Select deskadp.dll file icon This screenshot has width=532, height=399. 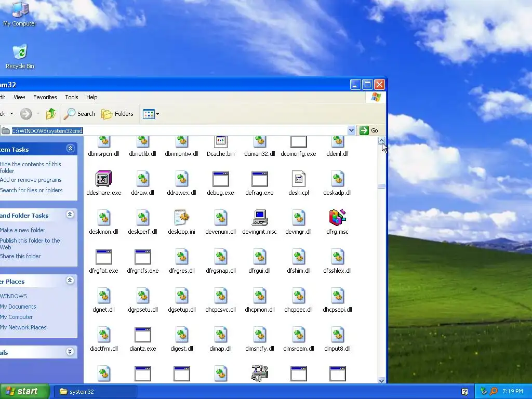click(337, 179)
